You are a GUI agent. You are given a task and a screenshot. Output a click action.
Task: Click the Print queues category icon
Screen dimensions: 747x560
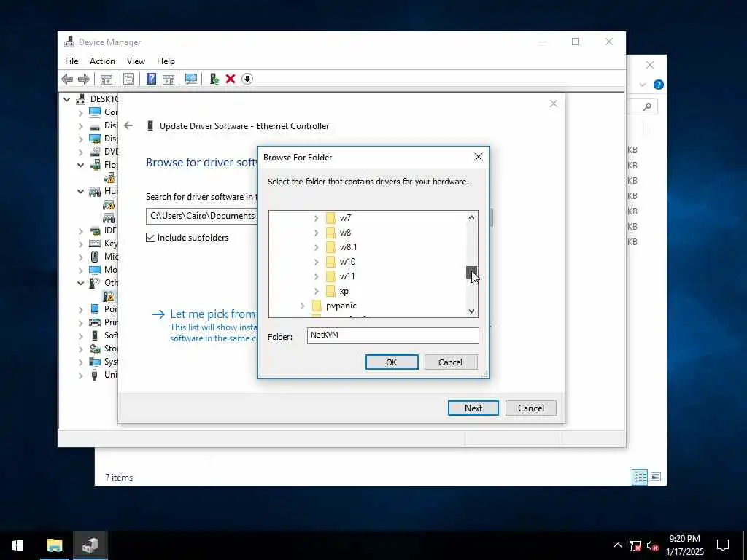click(95, 322)
